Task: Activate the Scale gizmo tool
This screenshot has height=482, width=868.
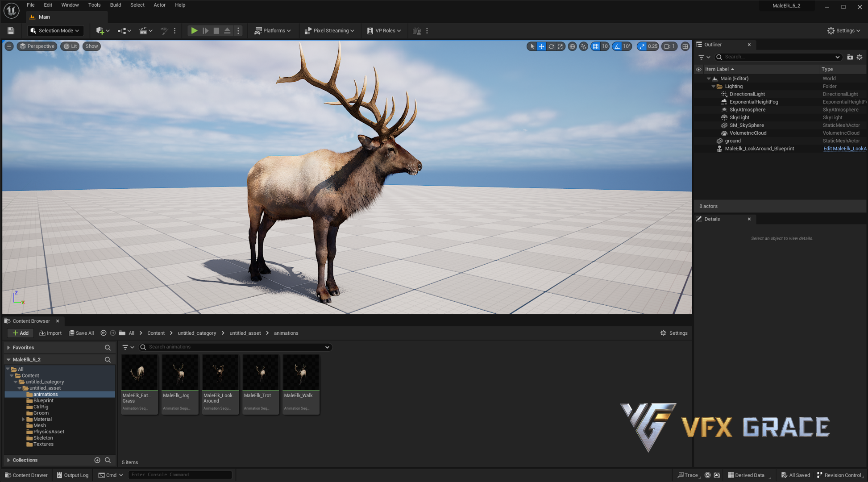Action: click(561, 46)
